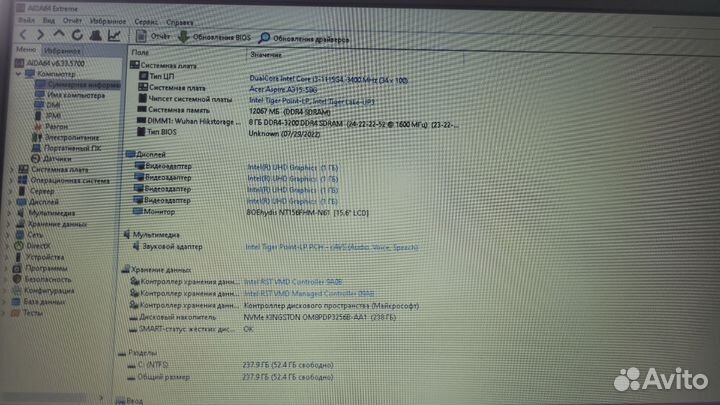Open the DualCore Intel Core CPU link
The image size is (720, 405).
click(x=328, y=79)
